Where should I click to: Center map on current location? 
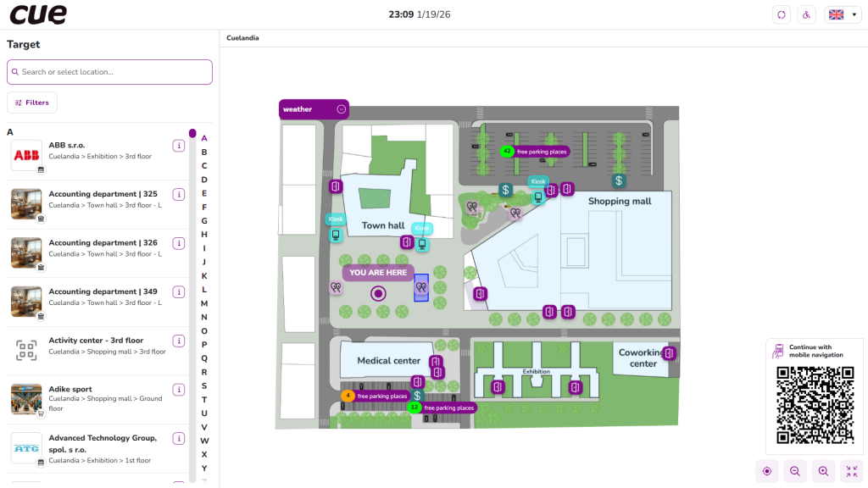click(767, 471)
